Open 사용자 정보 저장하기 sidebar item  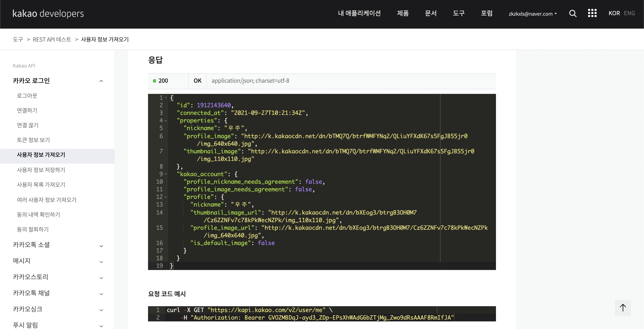coord(41,170)
